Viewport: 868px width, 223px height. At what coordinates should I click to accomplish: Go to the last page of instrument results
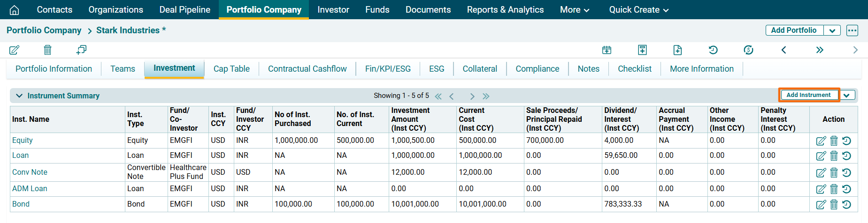point(486,96)
